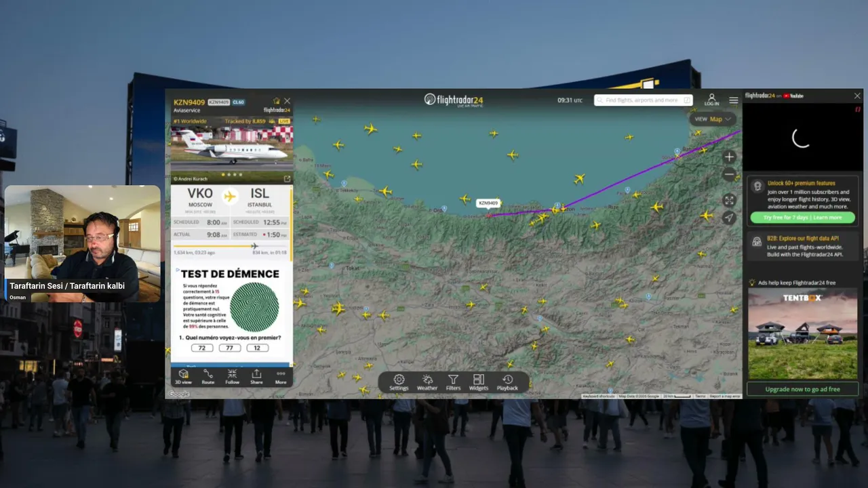The height and width of the screenshot is (488, 868).
Task: Click the scheduled arrival time 12:55 PM
Action: (275, 222)
